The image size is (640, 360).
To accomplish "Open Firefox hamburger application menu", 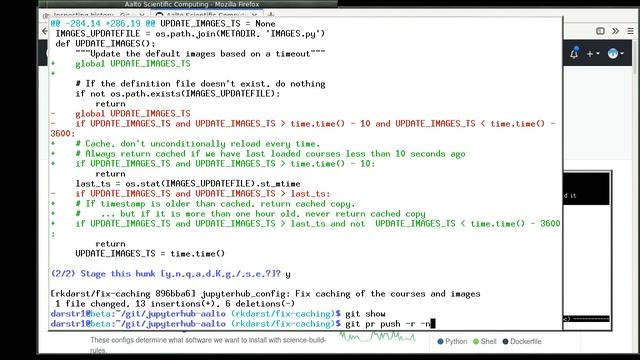I will 630,31.
